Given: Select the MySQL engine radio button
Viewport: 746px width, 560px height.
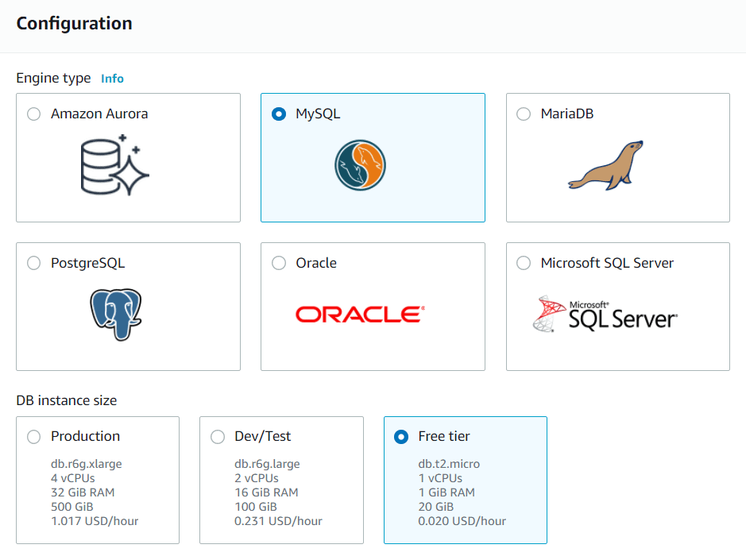Looking at the screenshot, I should [x=279, y=114].
